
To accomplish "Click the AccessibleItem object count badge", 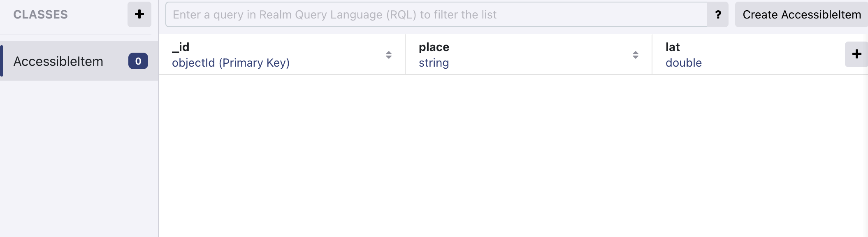I will [x=138, y=61].
